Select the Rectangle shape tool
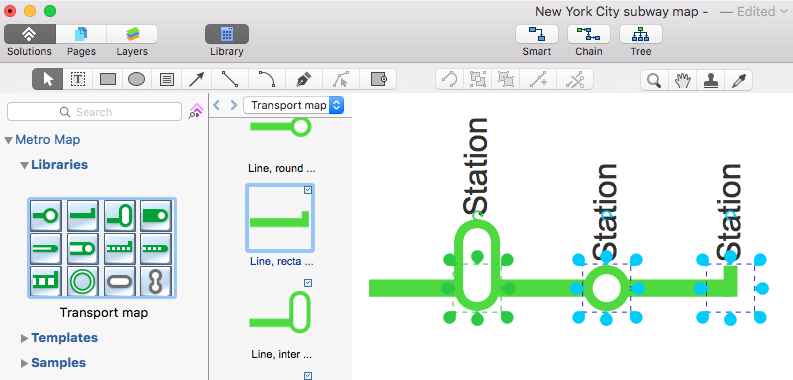Image resolution: width=793 pixels, height=380 pixels. click(x=108, y=79)
